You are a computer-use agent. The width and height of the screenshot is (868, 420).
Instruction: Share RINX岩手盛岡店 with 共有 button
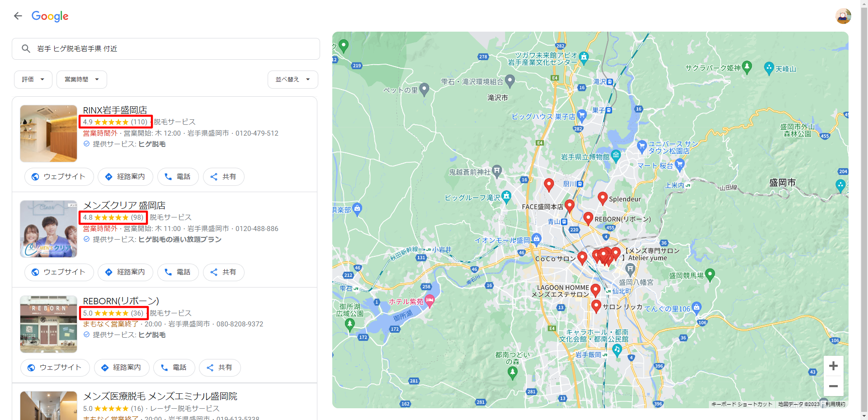click(x=223, y=177)
